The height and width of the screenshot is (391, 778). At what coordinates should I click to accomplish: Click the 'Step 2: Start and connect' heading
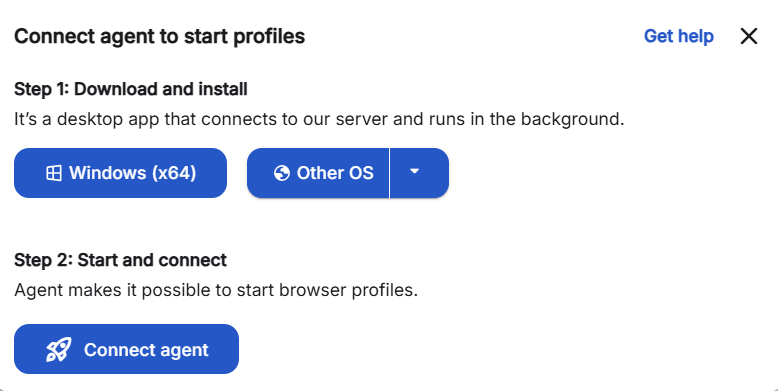[x=121, y=260]
